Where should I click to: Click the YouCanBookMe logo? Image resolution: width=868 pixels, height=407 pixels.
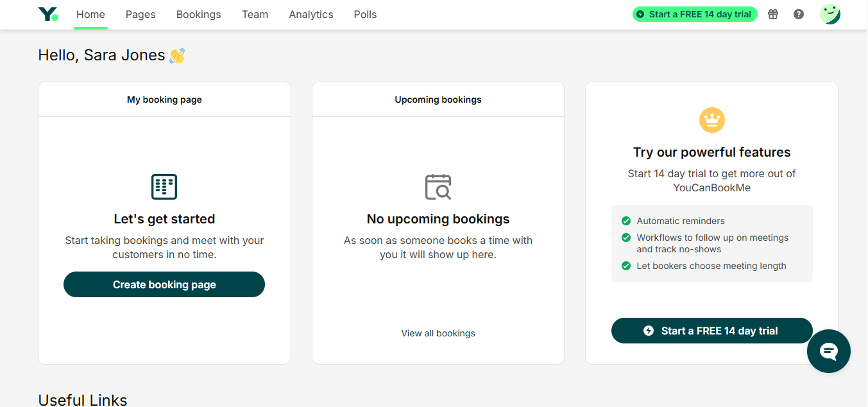(48, 14)
